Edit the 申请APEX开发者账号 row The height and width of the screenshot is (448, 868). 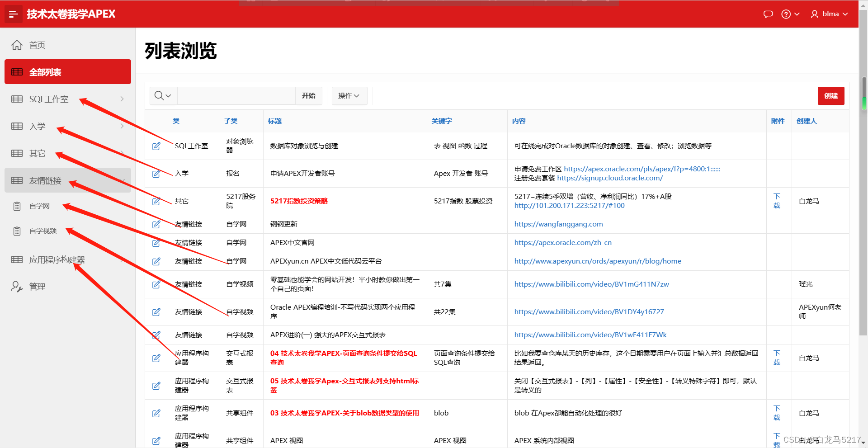click(156, 174)
